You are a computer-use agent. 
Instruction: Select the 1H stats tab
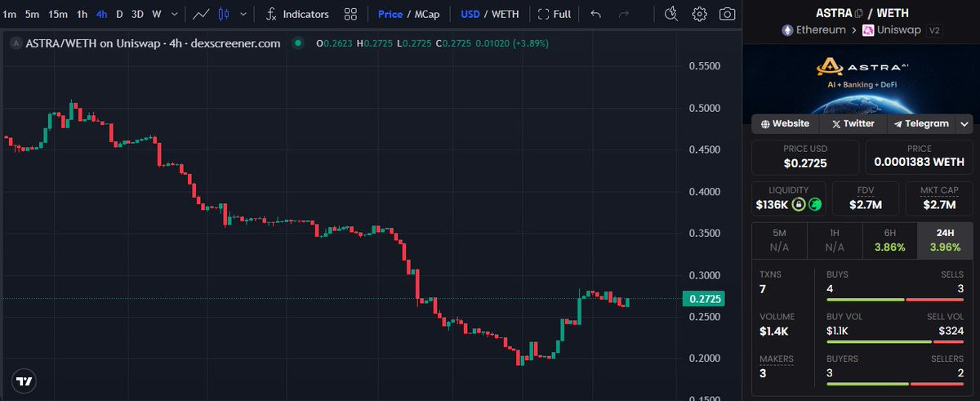(x=835, y=240)
